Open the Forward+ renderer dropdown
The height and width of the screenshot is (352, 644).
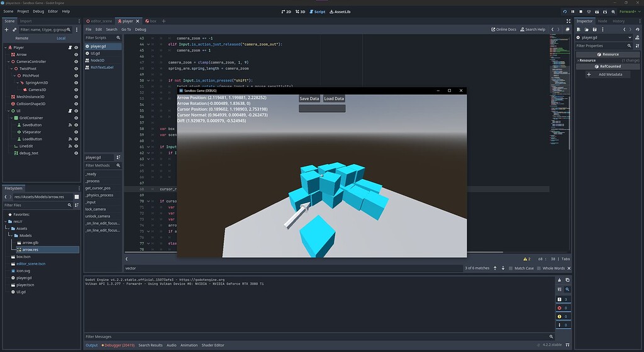point(630,11)
